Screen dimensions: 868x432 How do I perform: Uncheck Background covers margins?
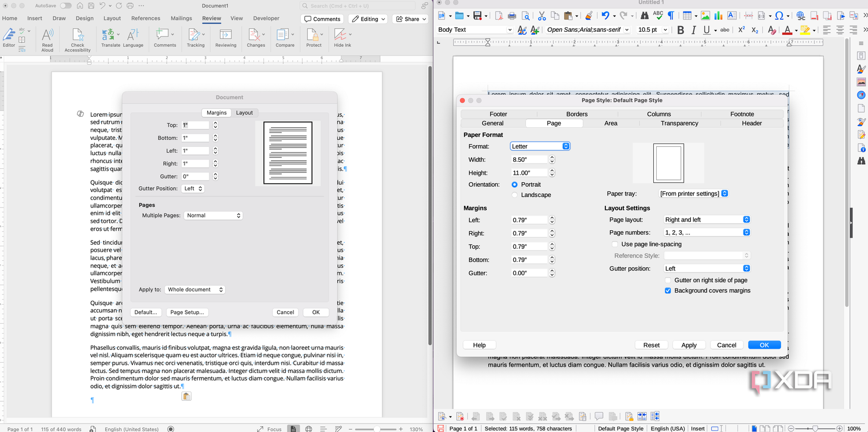[668, 290]
